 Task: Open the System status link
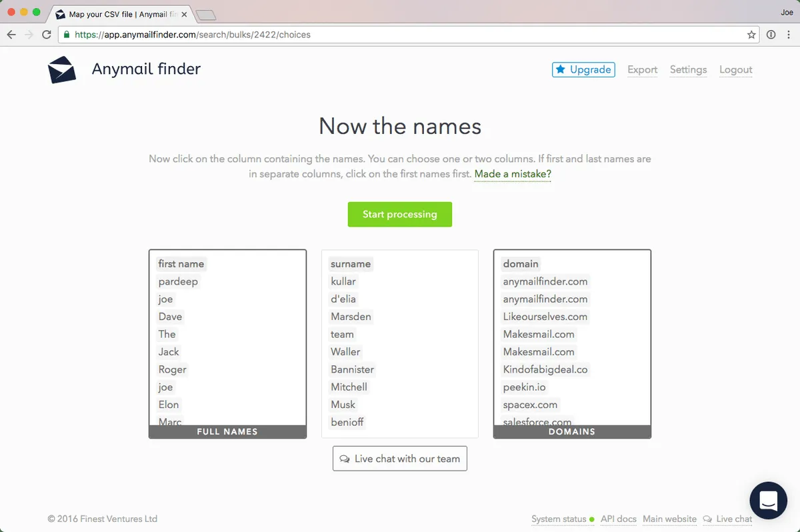(x=559, y=519)
